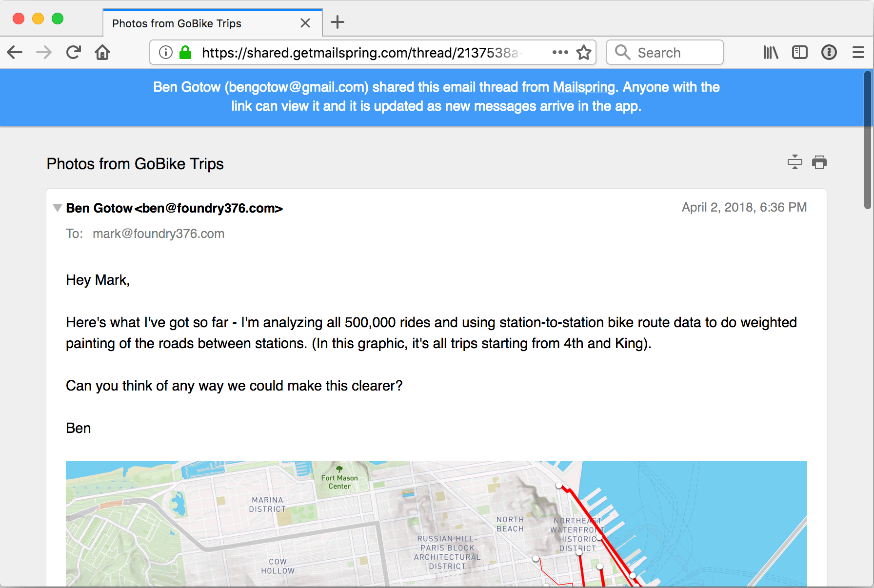Open the hamburger menu
Image resolution: width=874 pixels, height=588 pixels.
click(858, 52)
